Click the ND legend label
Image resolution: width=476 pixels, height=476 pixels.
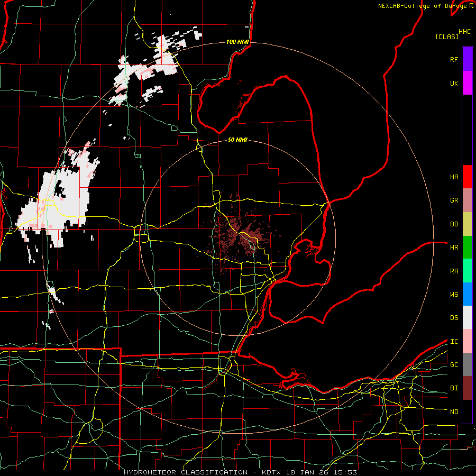coord(454,412)
